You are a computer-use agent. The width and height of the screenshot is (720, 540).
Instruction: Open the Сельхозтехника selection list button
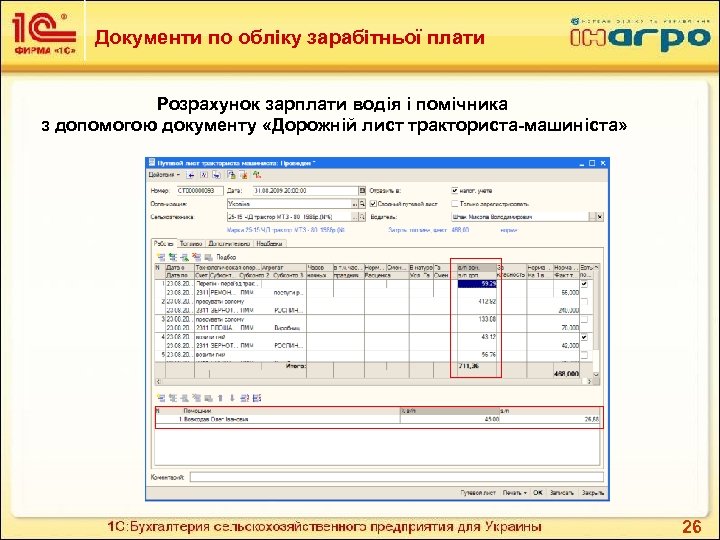pyautogui.click(x=354, y=217)
